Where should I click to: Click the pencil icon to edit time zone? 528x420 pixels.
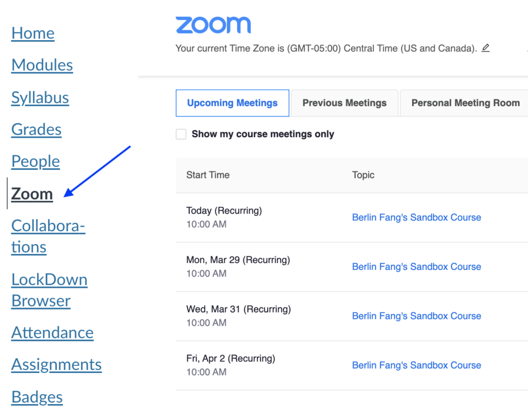click(485, 48)
